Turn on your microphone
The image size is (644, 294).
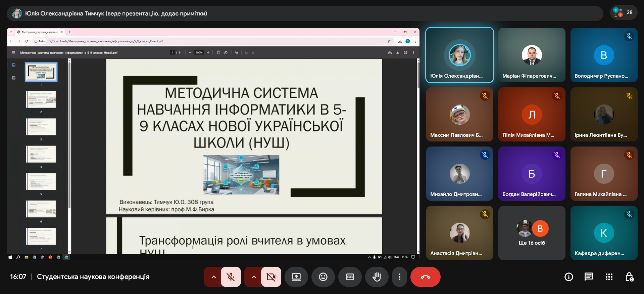pyautogui.click(x=231, y=277)
